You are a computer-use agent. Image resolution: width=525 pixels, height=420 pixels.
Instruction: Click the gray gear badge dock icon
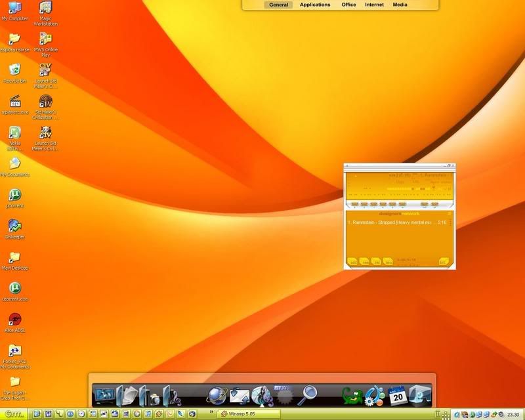tap(284, 395)
